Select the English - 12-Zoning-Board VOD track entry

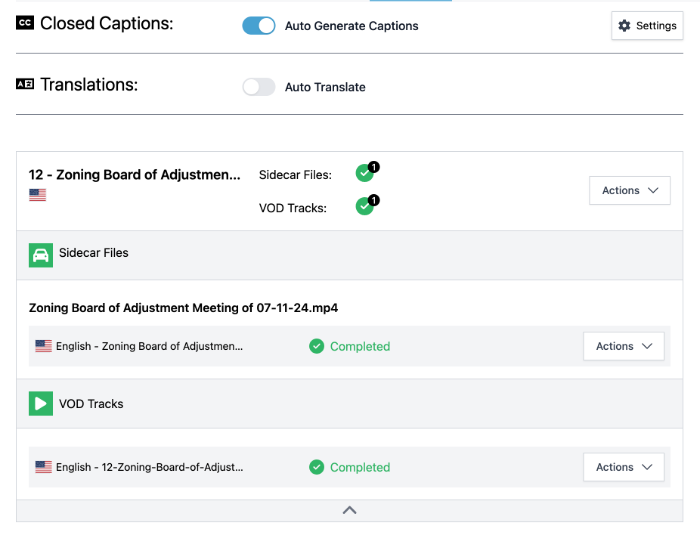tap(149, 467)
